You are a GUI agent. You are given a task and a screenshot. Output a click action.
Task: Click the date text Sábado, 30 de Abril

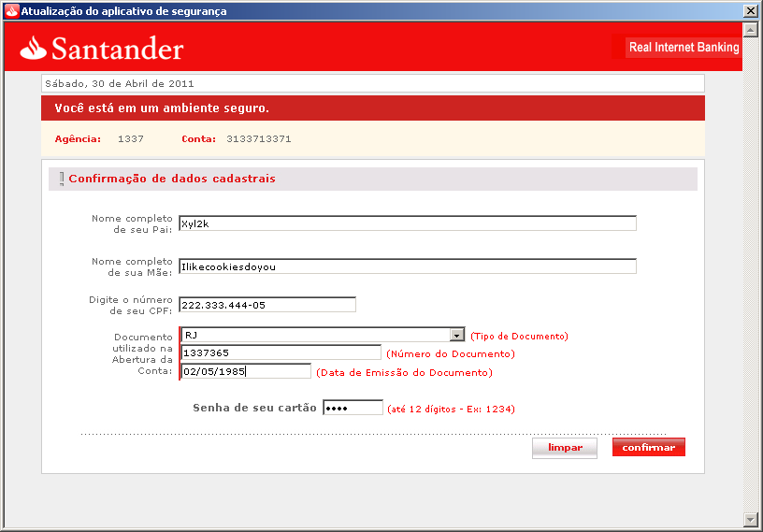[120, 84]
